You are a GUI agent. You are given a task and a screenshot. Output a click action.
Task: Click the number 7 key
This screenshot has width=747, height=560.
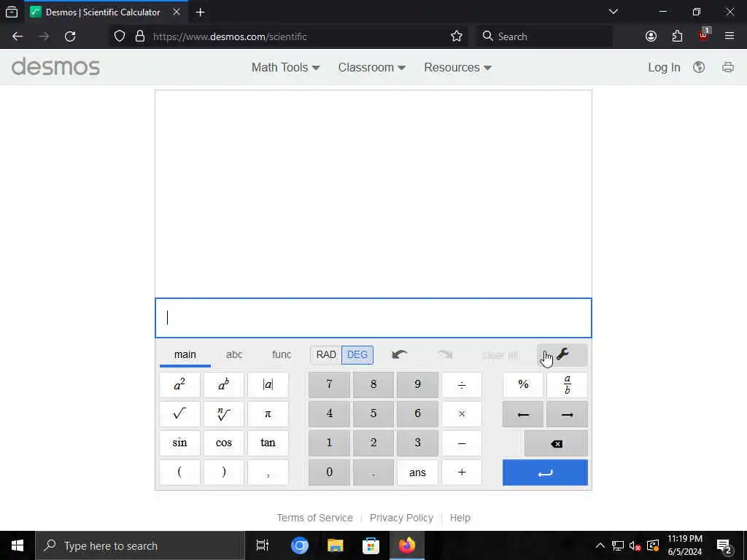pyautogui.click(x=329, y=384)
